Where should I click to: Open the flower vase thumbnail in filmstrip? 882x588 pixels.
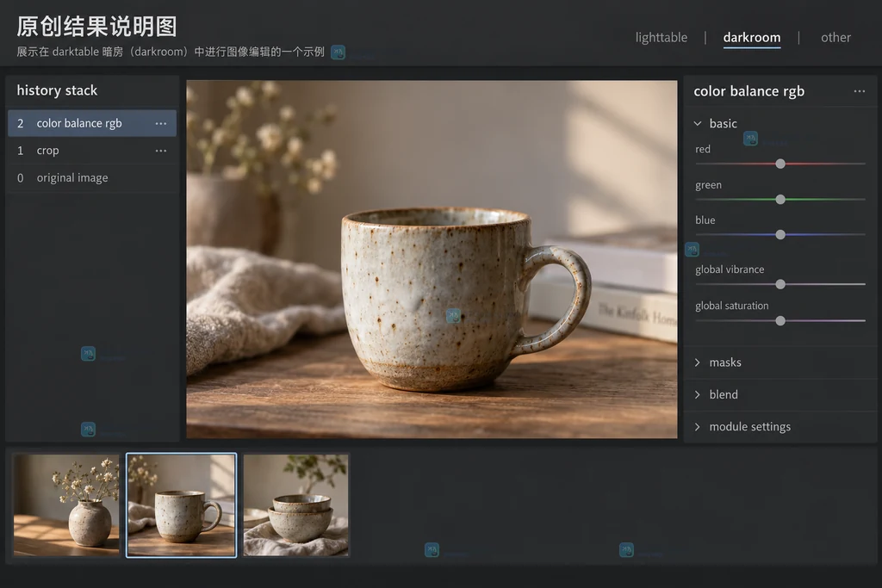point(66,505)
